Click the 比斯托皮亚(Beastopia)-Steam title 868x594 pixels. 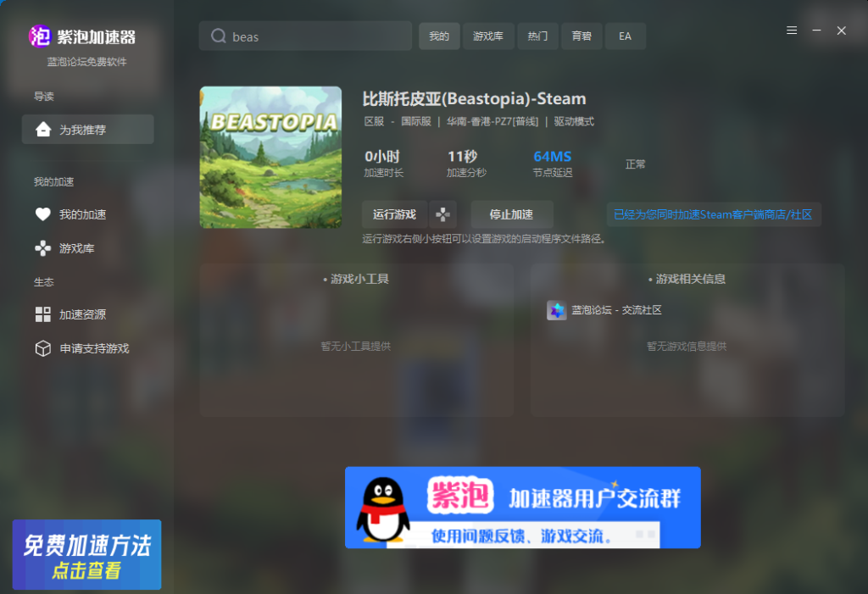(475, 99)
